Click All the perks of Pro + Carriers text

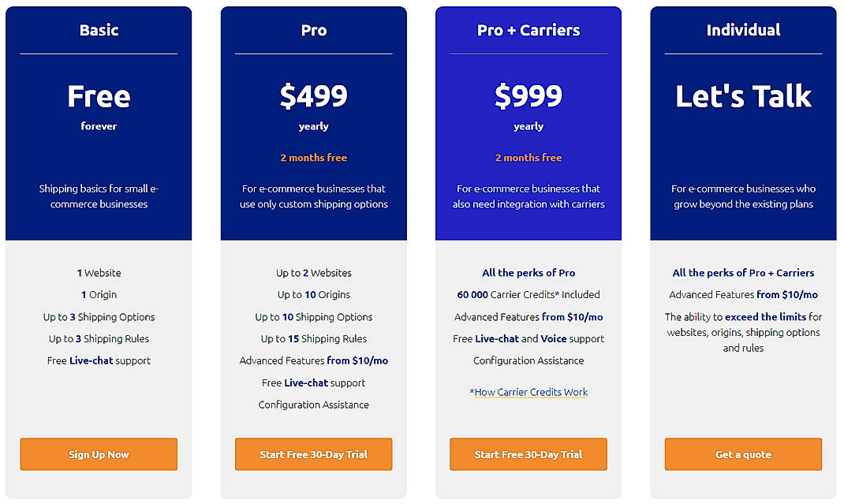[743, 272]
